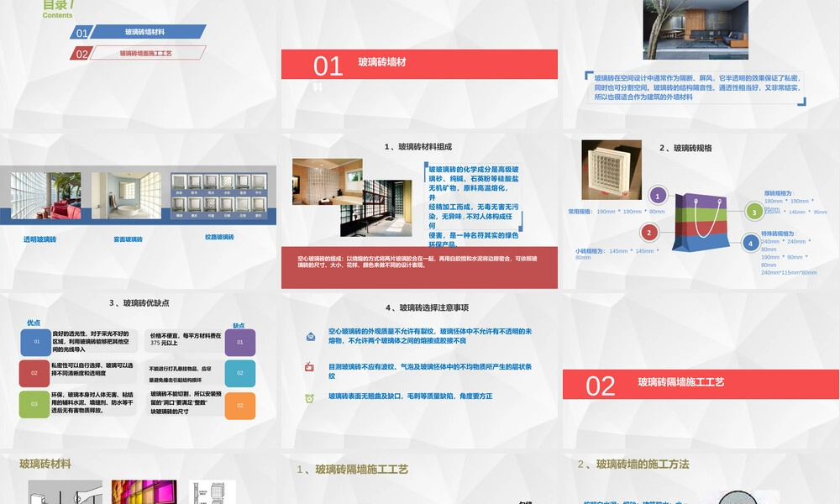
Task: Click the 雾面玻璃砖 caption
Action: pyautogui.click(x=128, y=239)
